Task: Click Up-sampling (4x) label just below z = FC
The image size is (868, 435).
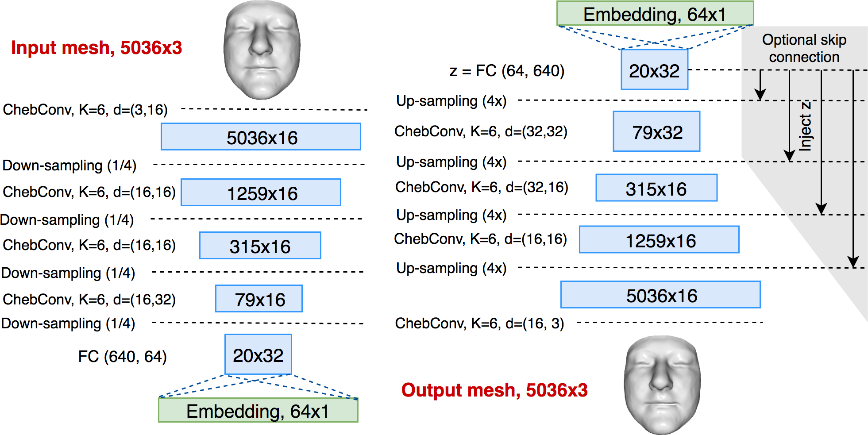Action: [x=451, y=101]
